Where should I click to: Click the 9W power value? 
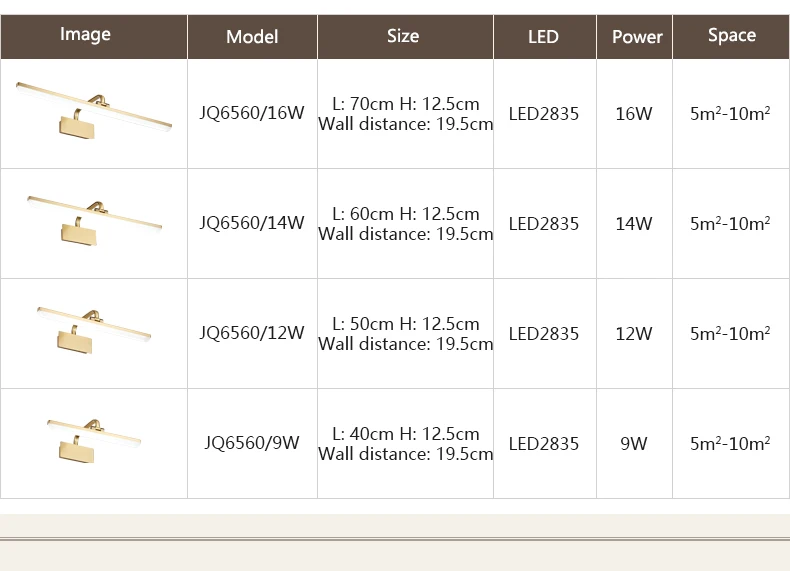tap(634, 443)
